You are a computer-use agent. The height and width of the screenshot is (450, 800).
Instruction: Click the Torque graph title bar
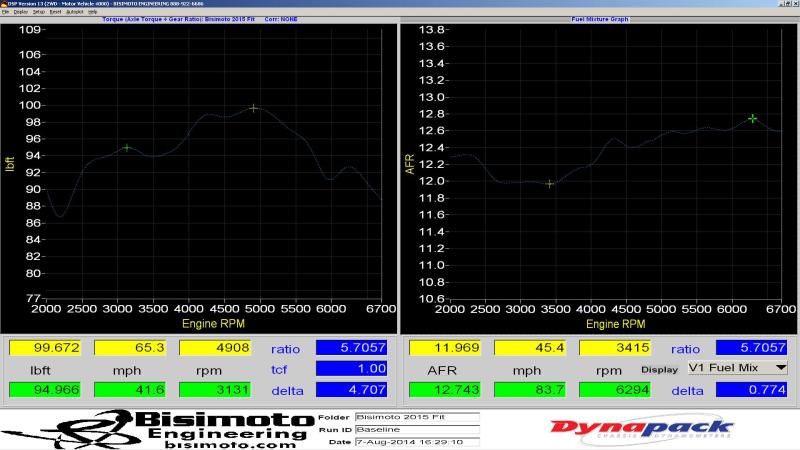(199, 19)
